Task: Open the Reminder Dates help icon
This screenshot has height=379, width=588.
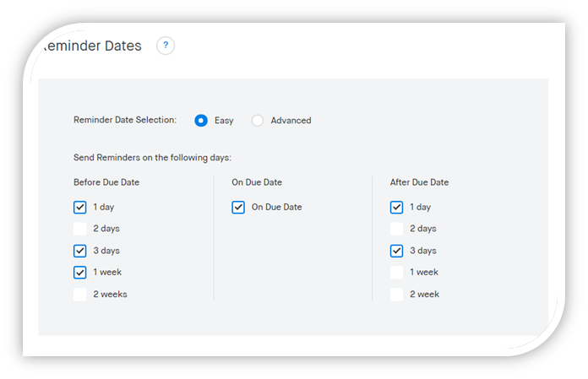Action: (x=166, y=46)
